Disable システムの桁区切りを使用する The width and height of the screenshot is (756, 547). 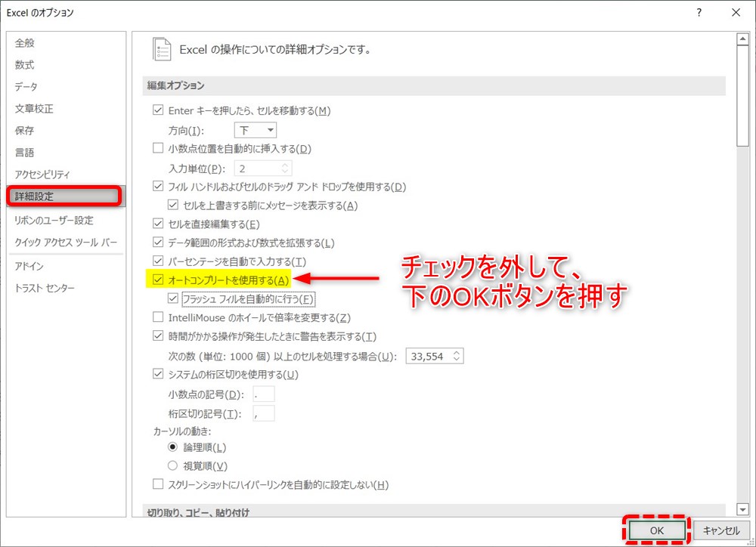pos(157,374)
